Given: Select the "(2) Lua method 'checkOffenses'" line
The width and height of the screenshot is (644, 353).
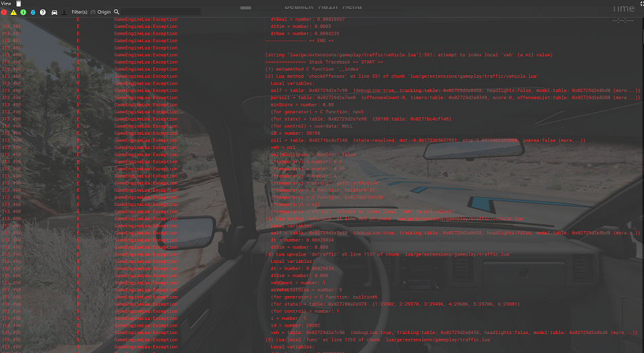Looking at the screenshot, I should (402, 77).
